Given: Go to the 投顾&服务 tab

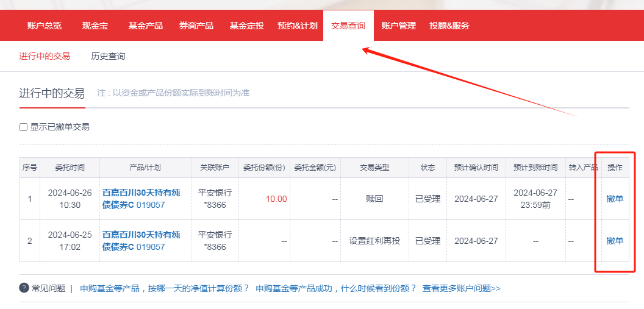Looking at the screenshot, I should click(449, 26).
